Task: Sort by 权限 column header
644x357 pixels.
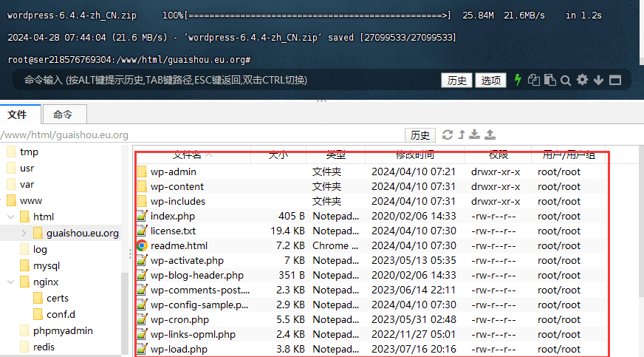Action: click(498, 155)
